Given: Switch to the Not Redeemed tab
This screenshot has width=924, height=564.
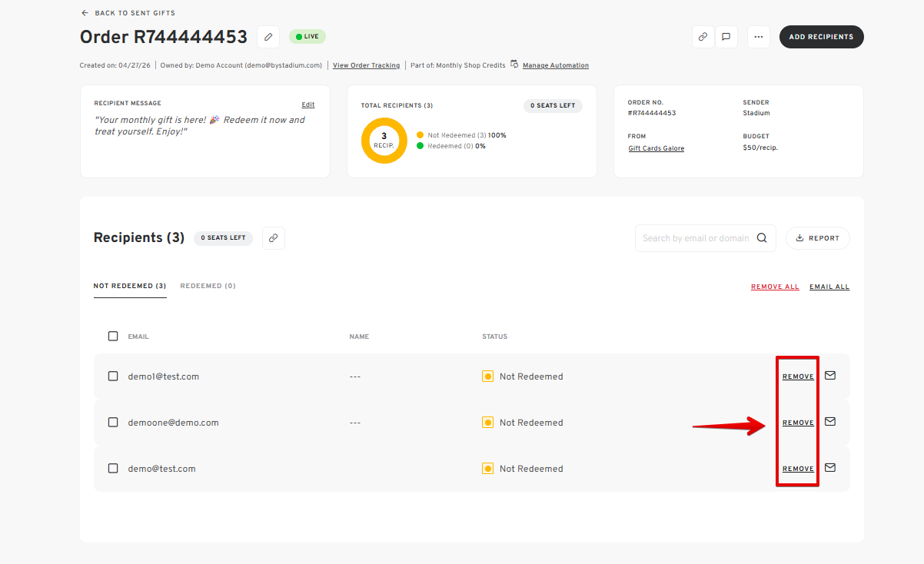Looking at the screenshot, I should click(x=130, y=286).
